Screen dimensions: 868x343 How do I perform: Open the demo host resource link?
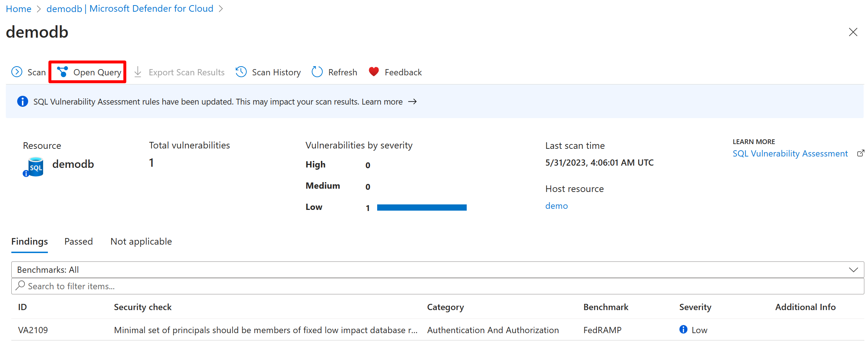coord(557,206)
